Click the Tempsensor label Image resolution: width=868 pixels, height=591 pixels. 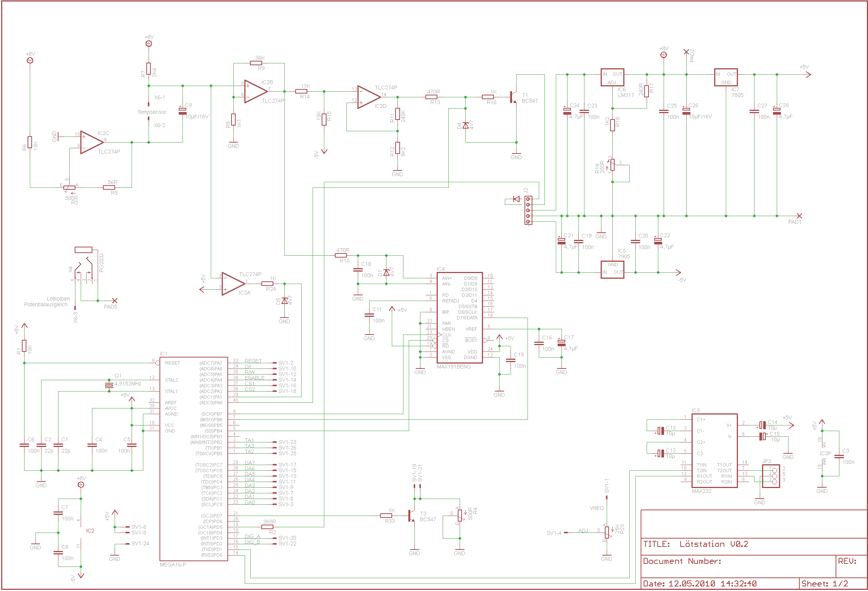pos(152,112)
